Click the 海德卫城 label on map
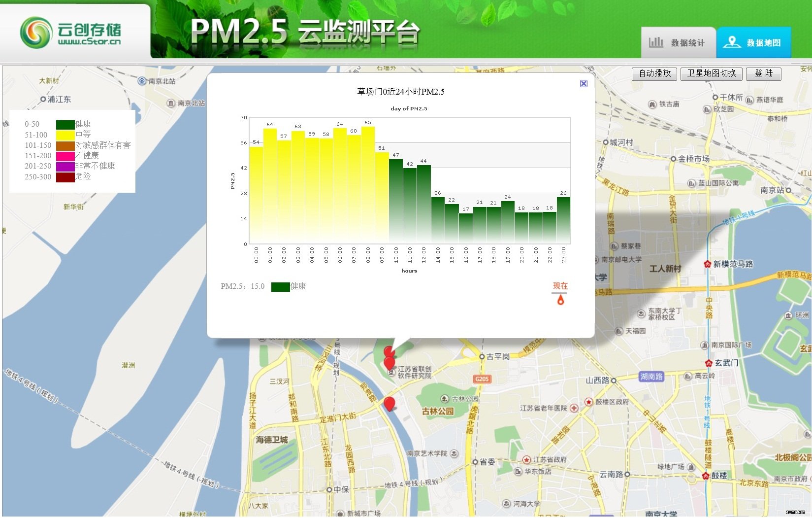 272,440
